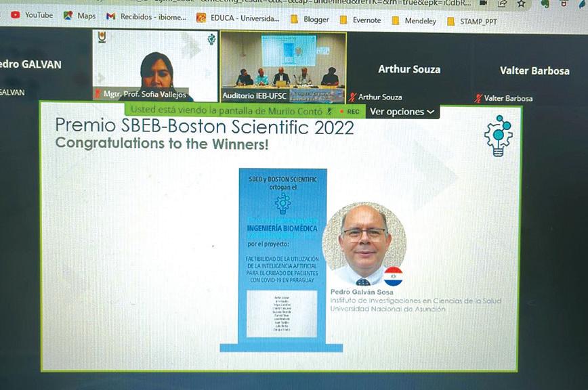Open the Evernote extension icon
This screenshot has height=390, width=588.
coord(545,4)
